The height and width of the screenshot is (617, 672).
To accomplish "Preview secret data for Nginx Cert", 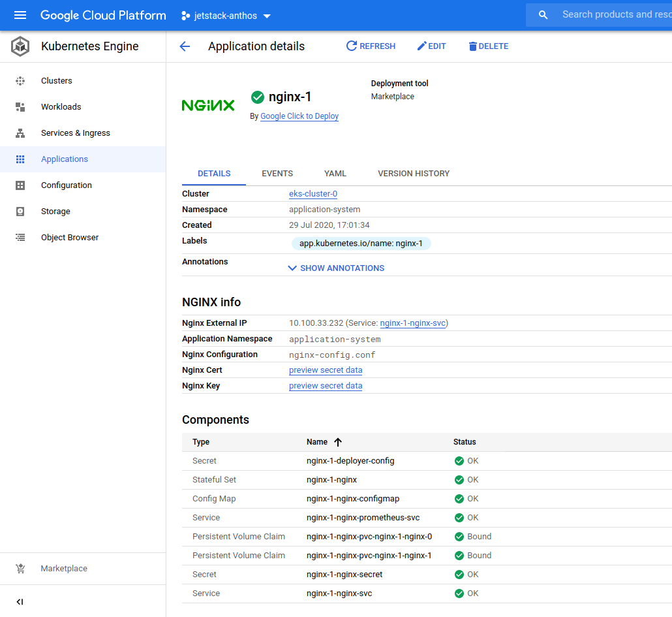I will pos(325,370).
